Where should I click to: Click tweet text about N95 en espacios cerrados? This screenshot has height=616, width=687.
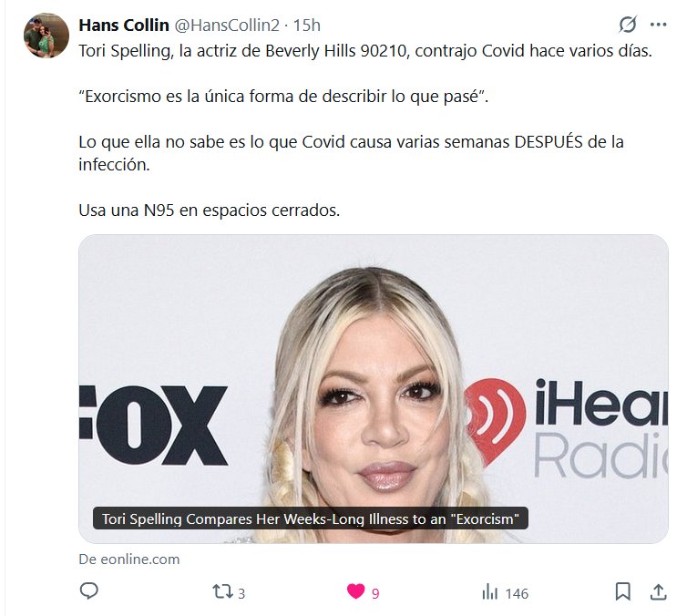[209, 210]
